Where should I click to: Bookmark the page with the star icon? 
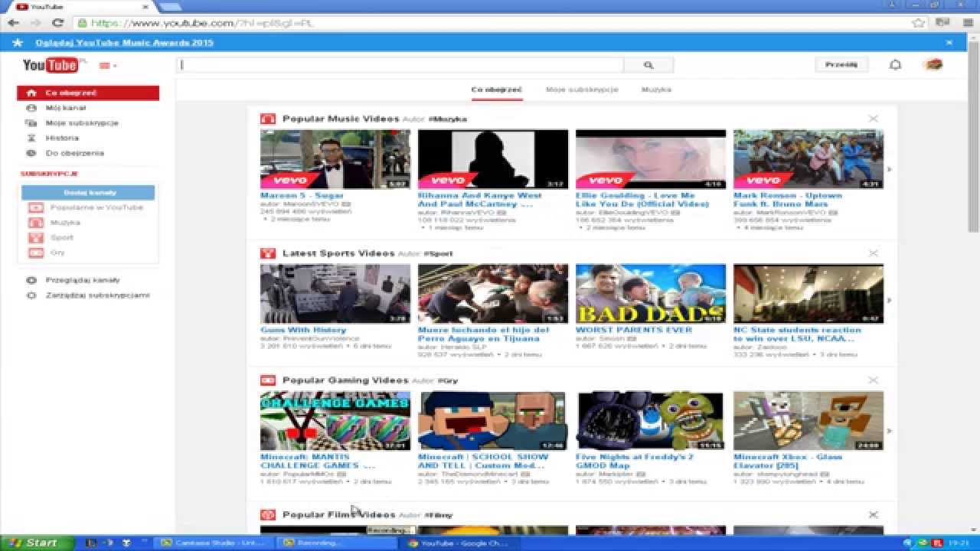[919, 23]
